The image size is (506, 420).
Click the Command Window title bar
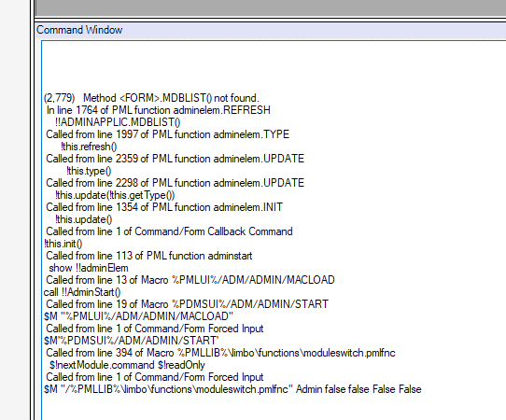point(271,30)
